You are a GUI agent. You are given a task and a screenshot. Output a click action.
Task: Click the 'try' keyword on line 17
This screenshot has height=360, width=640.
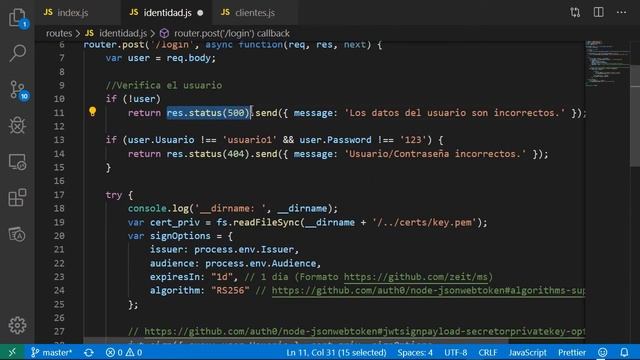point(113,195)
